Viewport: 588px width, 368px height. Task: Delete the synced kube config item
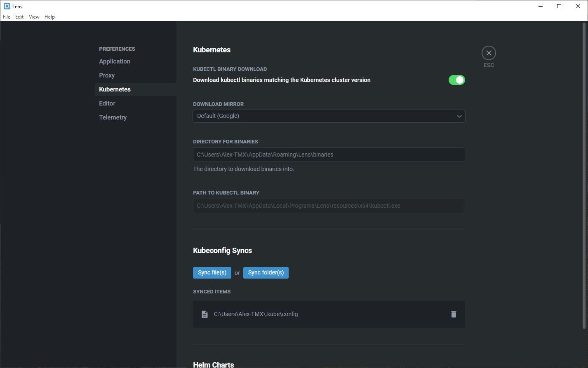[x=454, y=314]
